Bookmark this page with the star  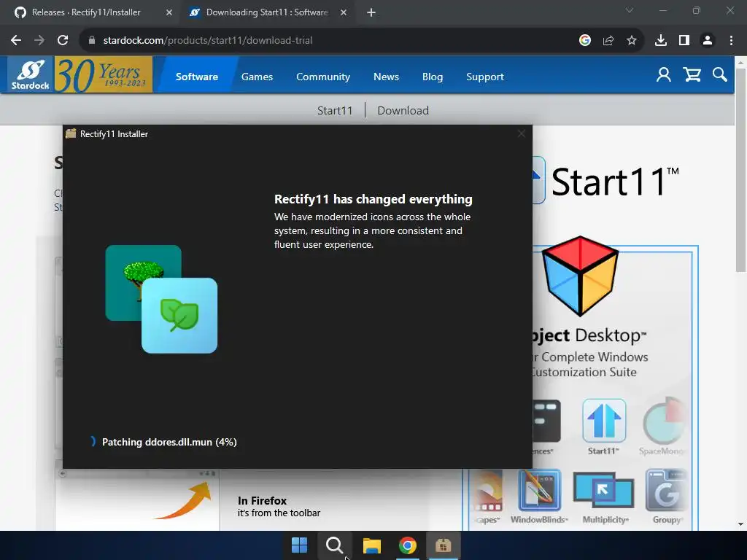(x=632, y=41)
